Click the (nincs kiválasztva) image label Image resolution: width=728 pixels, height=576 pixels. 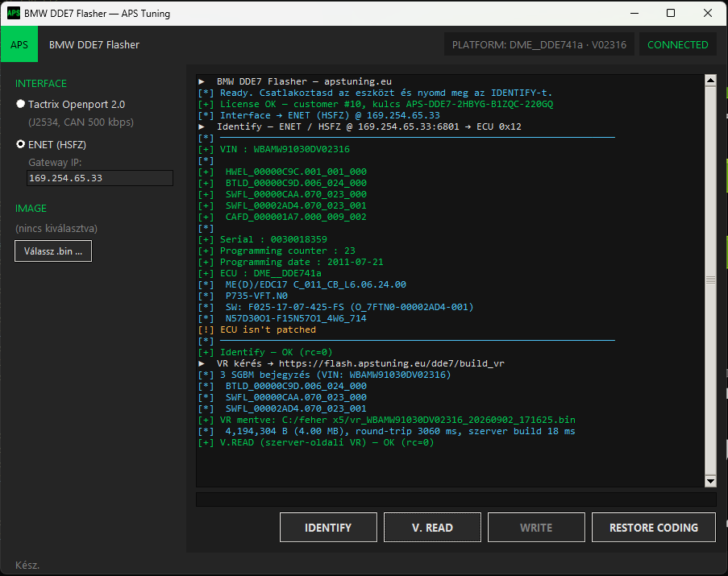(x=56, y=229)
